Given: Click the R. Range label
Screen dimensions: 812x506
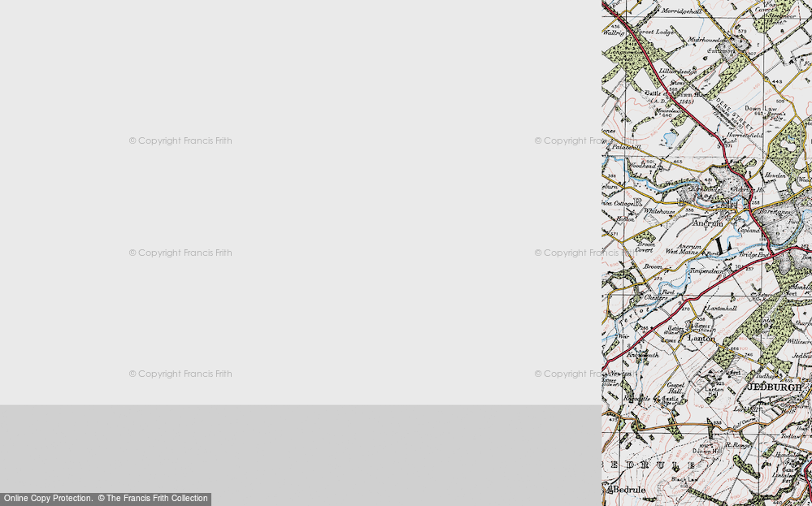Looking at the screenshot, I should click(737, 444).
